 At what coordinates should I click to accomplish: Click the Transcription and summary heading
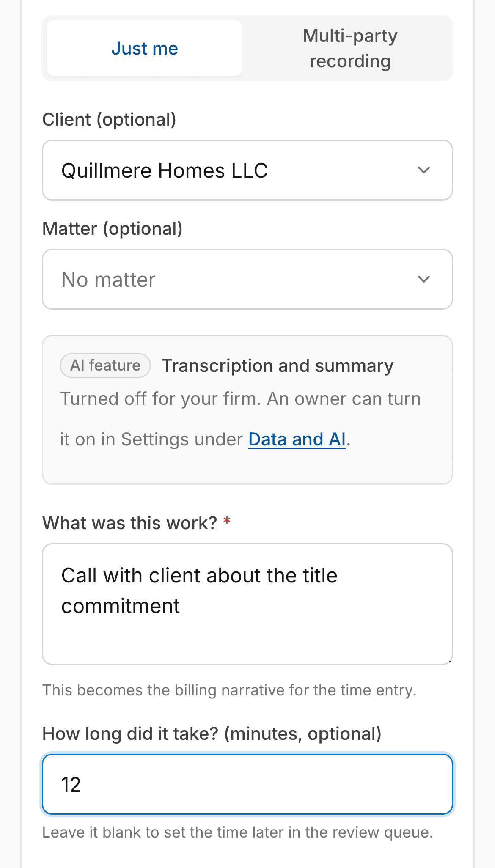pos(278,365)
